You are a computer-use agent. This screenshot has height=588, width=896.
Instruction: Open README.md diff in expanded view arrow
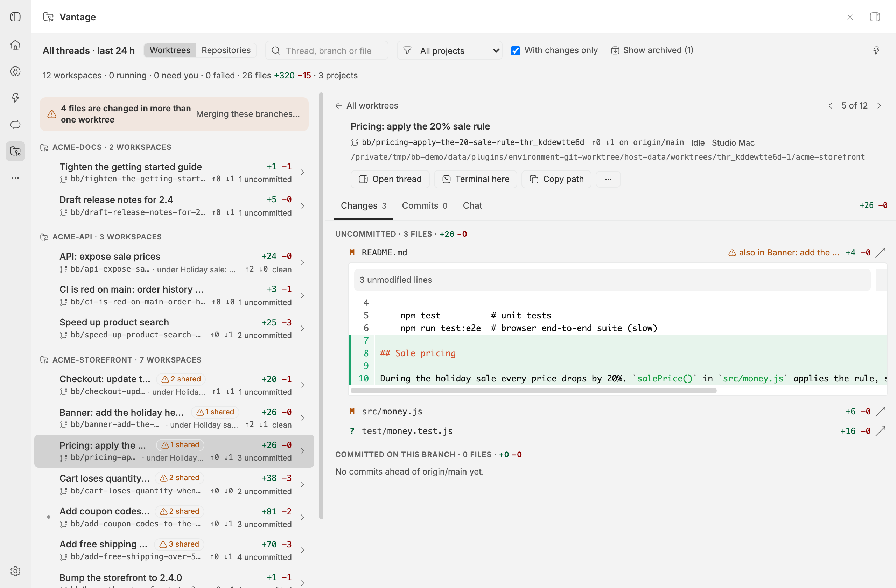tap(880, 253)
